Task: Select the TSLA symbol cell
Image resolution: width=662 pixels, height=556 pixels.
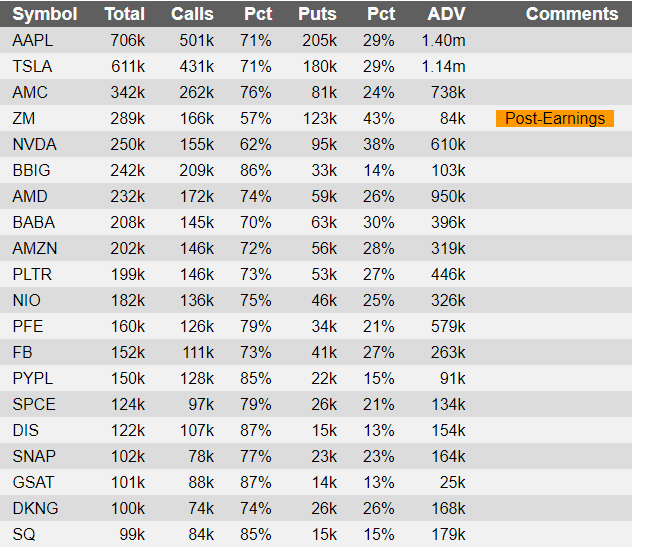Action: [x=32, y=66]
